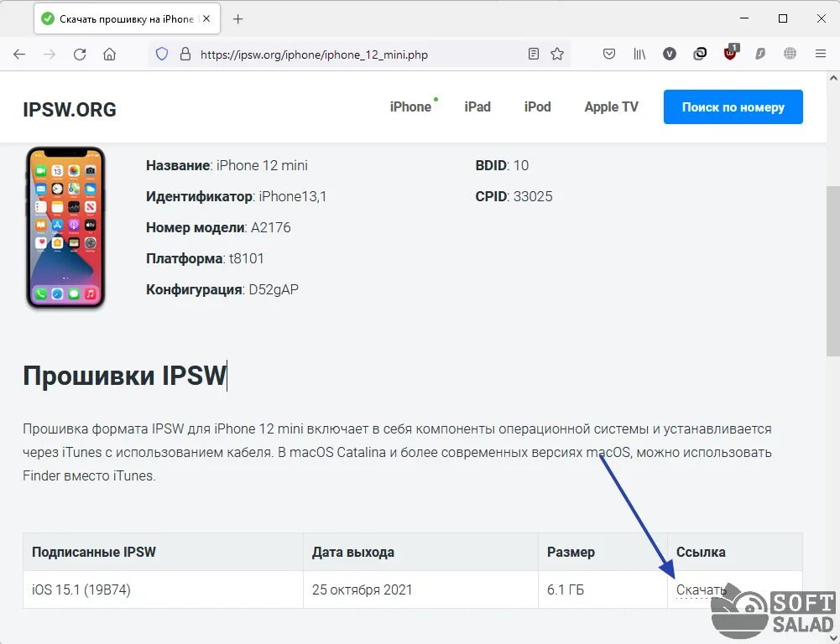Image resolution: width=840 pixels, height=644 pixels.
Task: Open the Library bookmarks and history icon
Action: [639, 54]
